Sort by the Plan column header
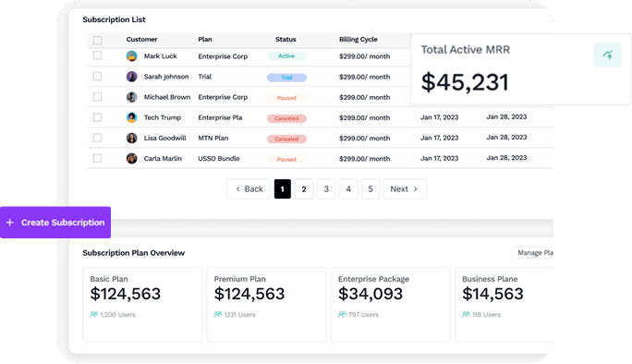The width and height of the screenshot is (632, 364). click(205, 40)
